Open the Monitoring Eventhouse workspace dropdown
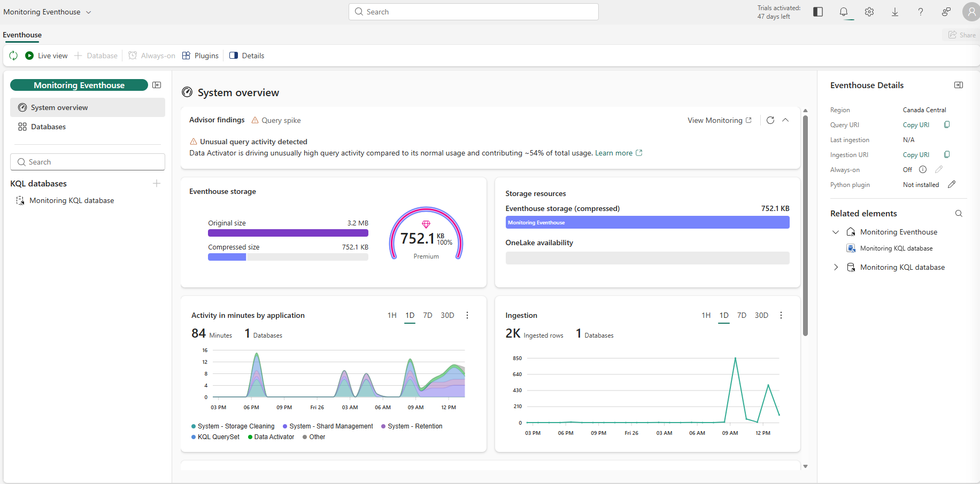The image size is (980, 484). (x=47, y=12)
